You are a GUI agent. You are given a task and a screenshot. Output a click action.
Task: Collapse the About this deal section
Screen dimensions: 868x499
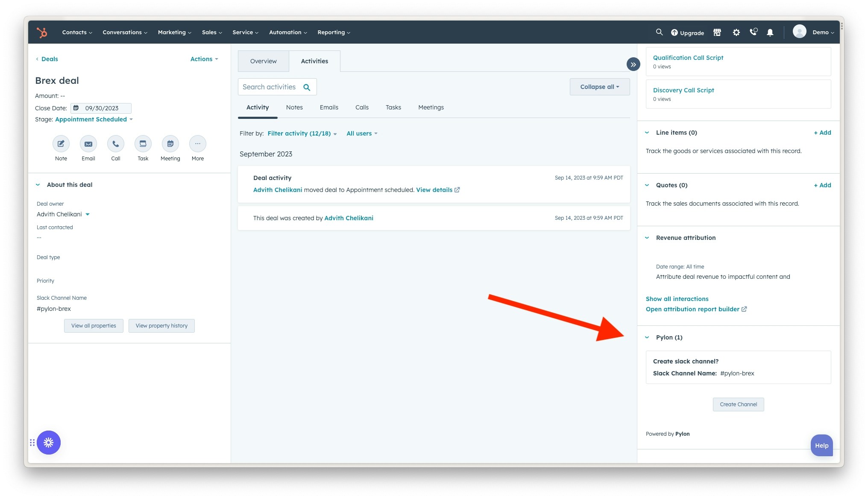38,185
